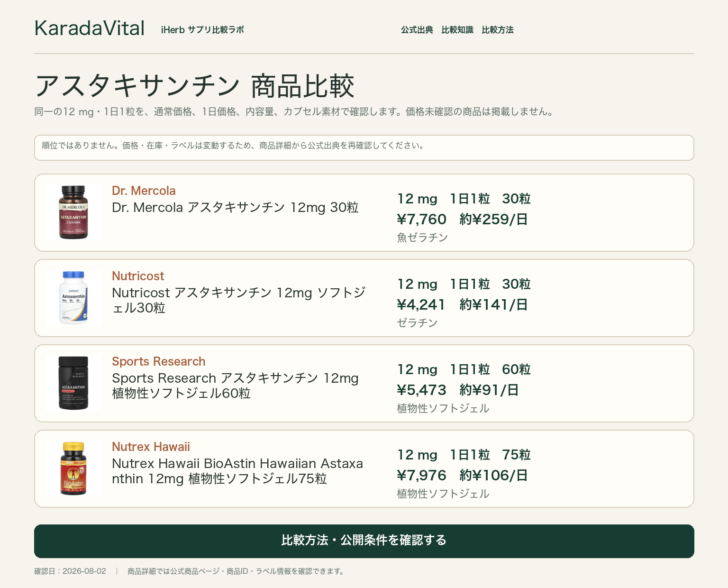Click the Nutrex Hawaii brand name
This screenshot has width=728, height=588.
151,447
